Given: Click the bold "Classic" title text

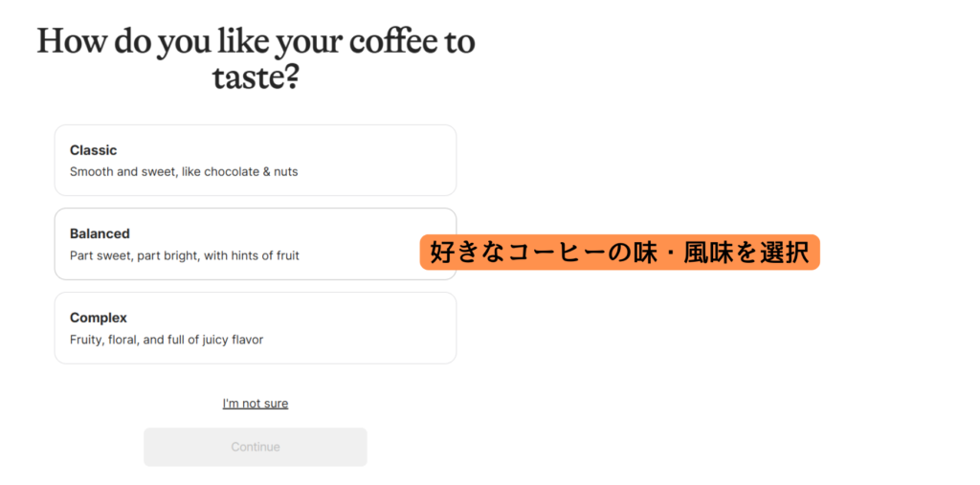Looking at the screenshot, I should (93, 150).
